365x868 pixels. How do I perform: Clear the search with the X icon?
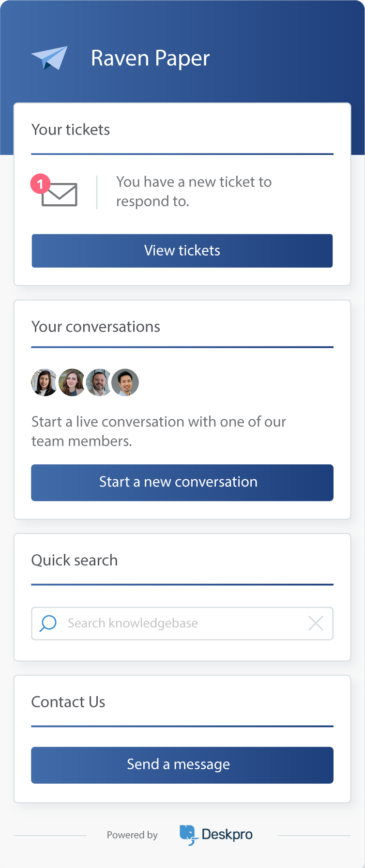pyautogui.click(x=316, y=623)
